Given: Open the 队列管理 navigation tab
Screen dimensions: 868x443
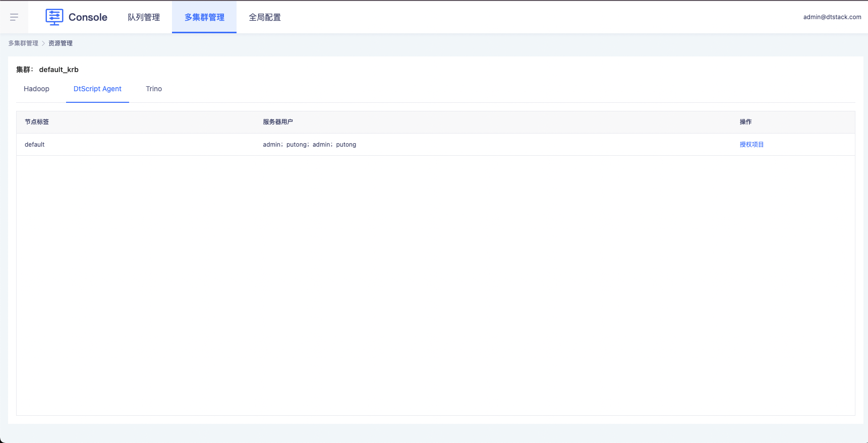Looking at the screenshot, I should pos(144,17).
